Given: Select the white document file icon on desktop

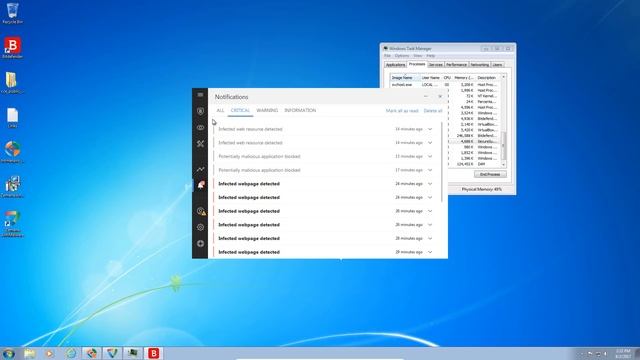Looking at the screenshot, I should point(13,116).
